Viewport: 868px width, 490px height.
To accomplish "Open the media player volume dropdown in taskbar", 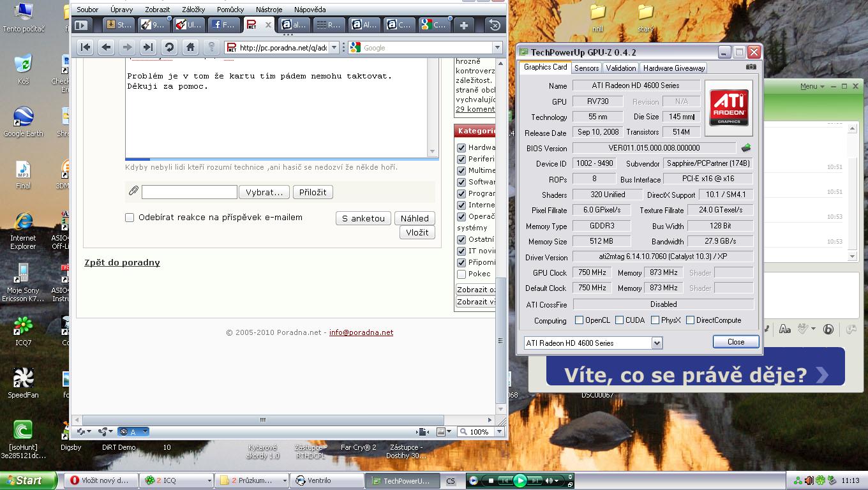I will click(x=557, y=480).
